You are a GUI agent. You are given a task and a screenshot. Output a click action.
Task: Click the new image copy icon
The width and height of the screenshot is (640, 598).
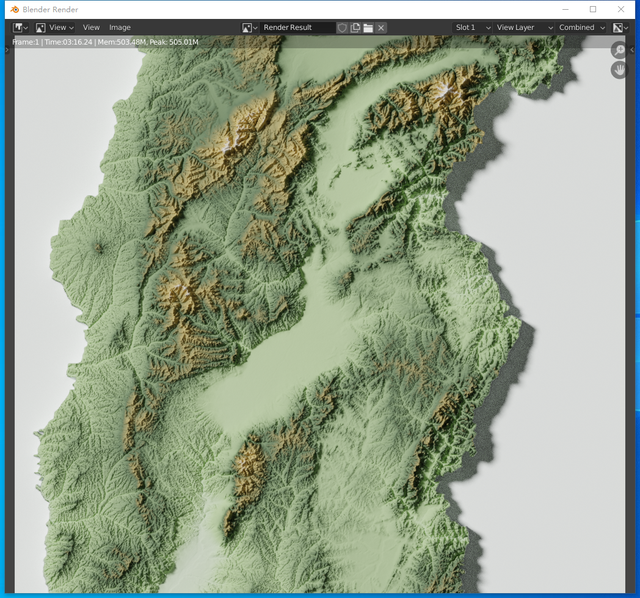355,27
